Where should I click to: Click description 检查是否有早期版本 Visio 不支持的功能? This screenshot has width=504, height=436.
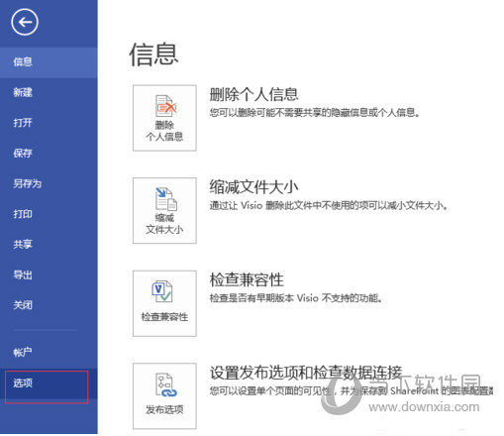point(296,298)
